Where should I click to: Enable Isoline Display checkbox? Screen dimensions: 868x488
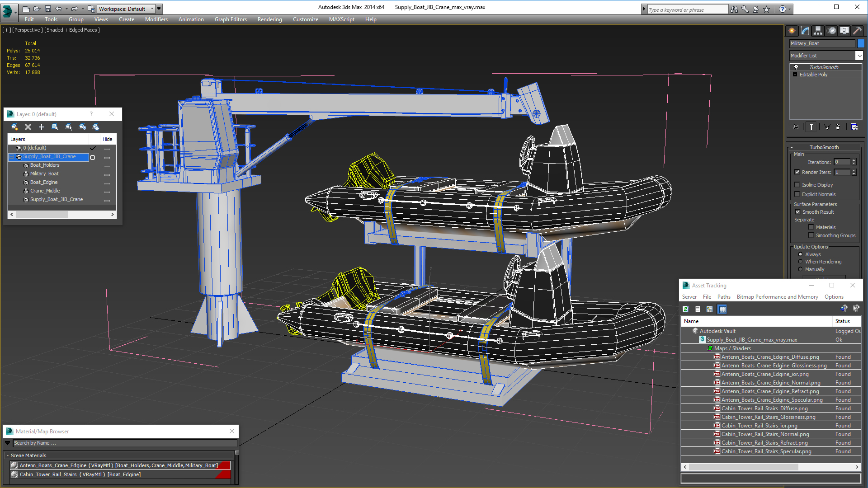click(x=797, y=184)
